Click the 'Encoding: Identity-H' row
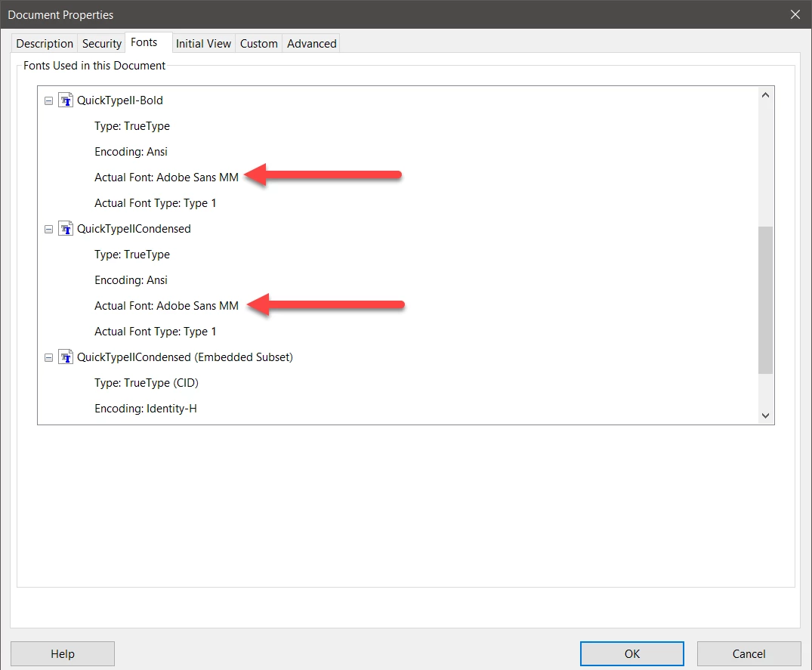This screenshot has height=670, width=812. (146, 409)
